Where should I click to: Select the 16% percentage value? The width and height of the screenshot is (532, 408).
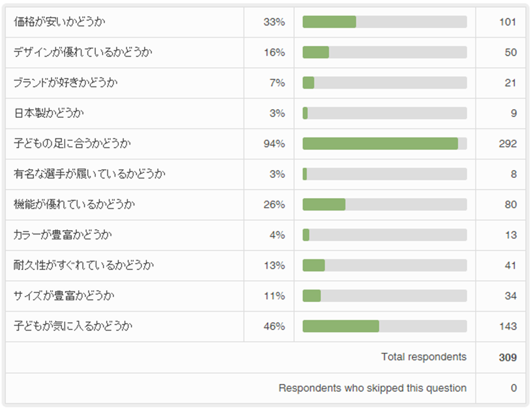pos(274,53)
